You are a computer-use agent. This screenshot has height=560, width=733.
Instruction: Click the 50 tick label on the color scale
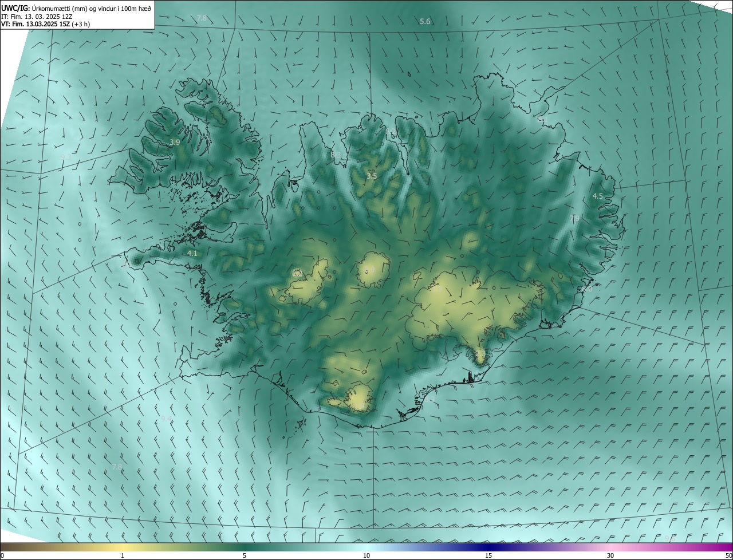coord(728,556)
